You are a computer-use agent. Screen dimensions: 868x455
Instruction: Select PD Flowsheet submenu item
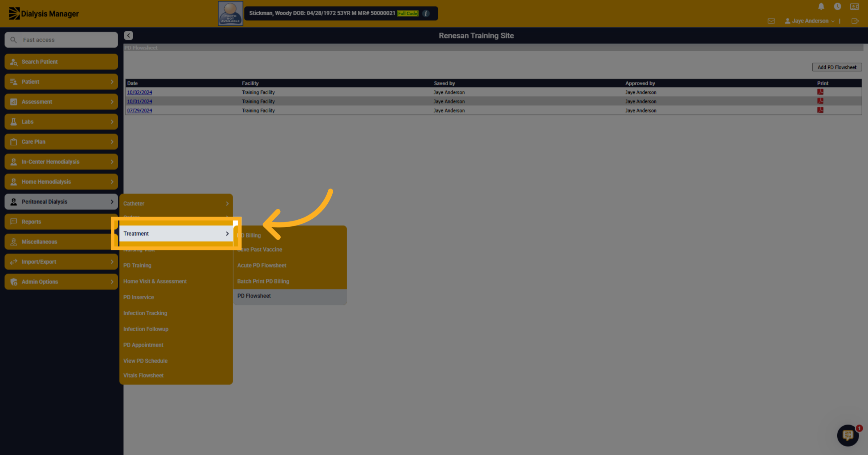[290, 296]
